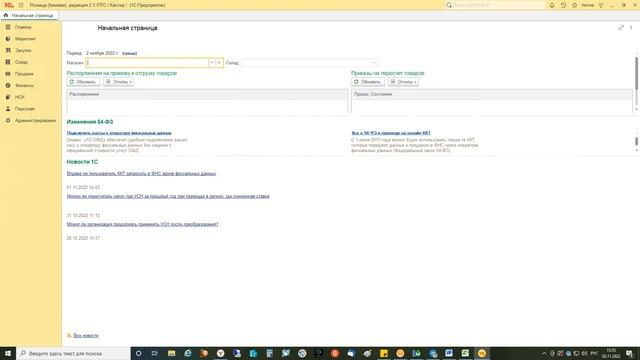Open Отчеты dropdown under Приказы на пересчет
Screen dimensions: 640x360
(403, 82)
